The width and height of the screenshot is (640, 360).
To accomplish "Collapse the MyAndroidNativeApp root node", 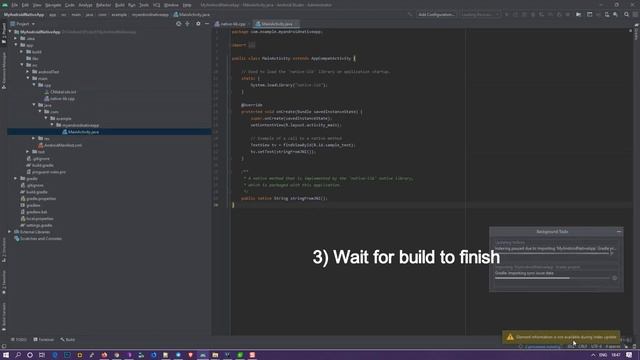I will pyautogui.click(x=10, y=31).
